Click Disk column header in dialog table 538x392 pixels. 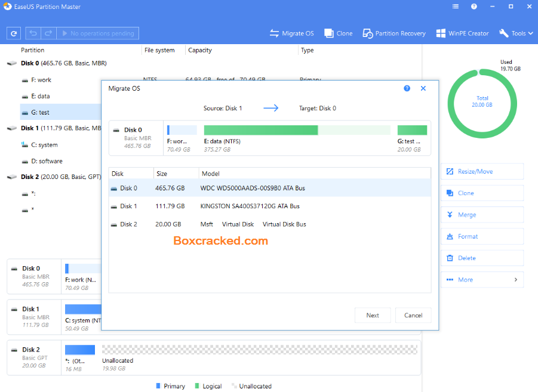pos(118,174)
